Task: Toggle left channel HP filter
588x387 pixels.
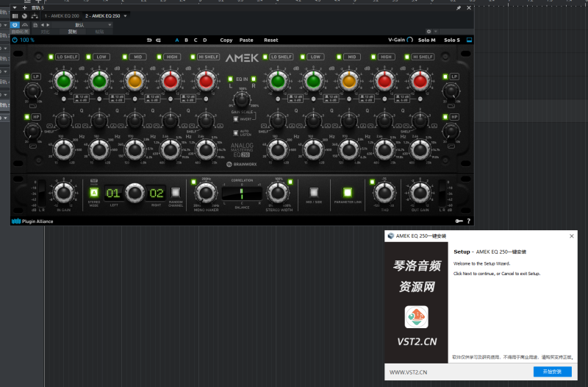Action: tap(27, 117)
